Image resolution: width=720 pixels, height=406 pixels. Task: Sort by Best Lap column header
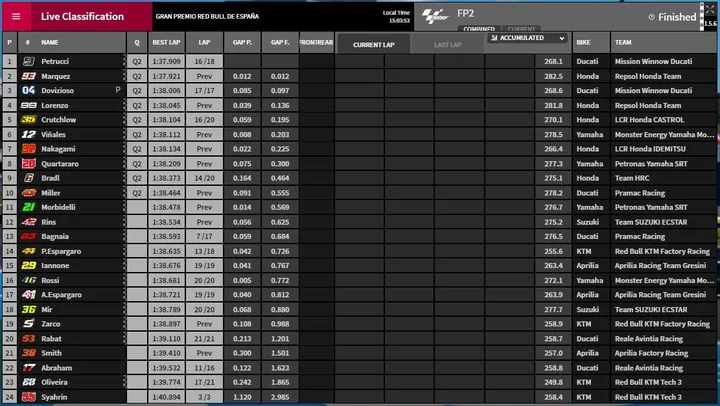[166, 42]
